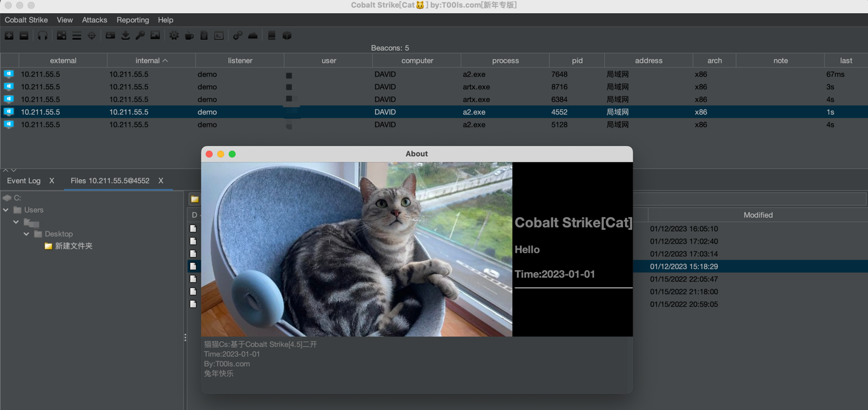868x410 pixels.
Task: Open the folder navigation icon in Files panel
Action: point(194,199)
